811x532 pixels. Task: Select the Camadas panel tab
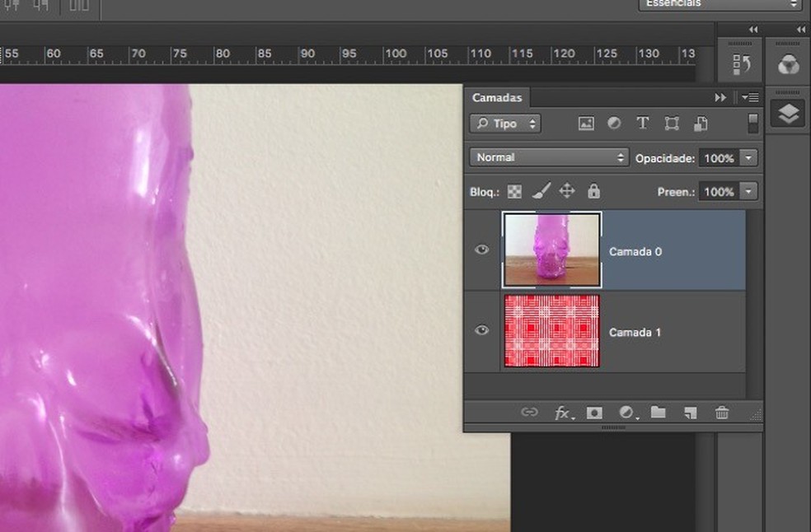[497, 97]
